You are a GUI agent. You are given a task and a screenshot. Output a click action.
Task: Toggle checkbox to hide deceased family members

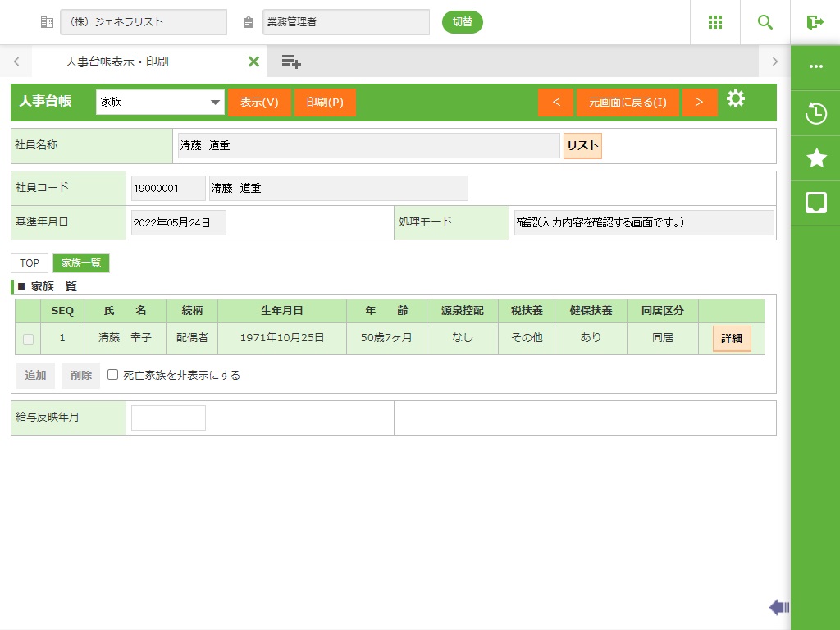(113, 375)
